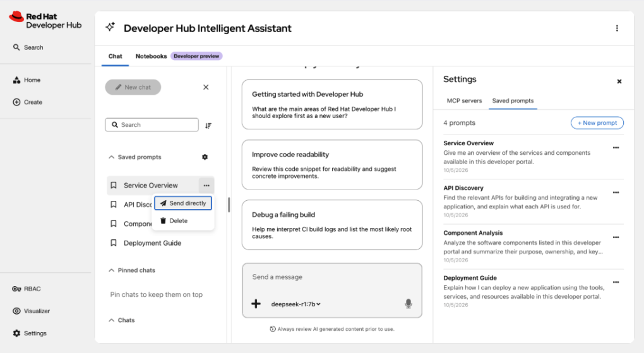Image resolution: width=644 pixels, height=353 pixels.
Task: Click Developer Hub Intelligent Assistant title
Action: (208, 28)
